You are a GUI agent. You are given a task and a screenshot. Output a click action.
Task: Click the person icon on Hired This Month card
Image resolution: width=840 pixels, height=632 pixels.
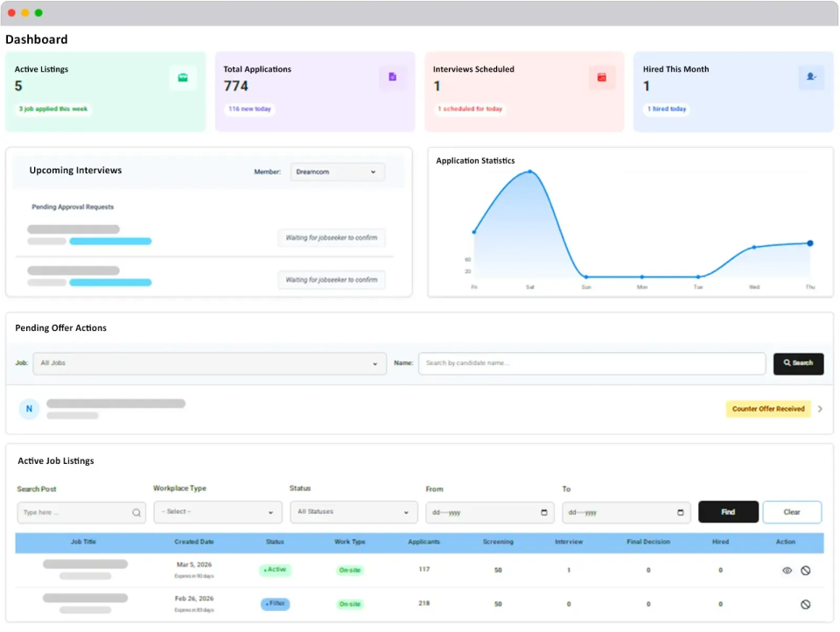(x=810, y=77)
